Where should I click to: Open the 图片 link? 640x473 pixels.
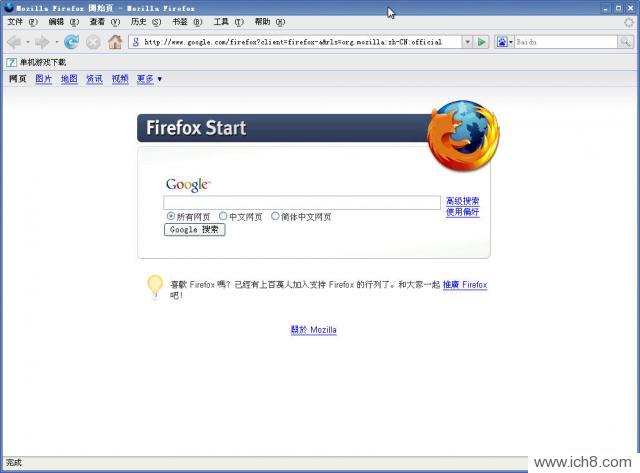[x=44, y=79]
